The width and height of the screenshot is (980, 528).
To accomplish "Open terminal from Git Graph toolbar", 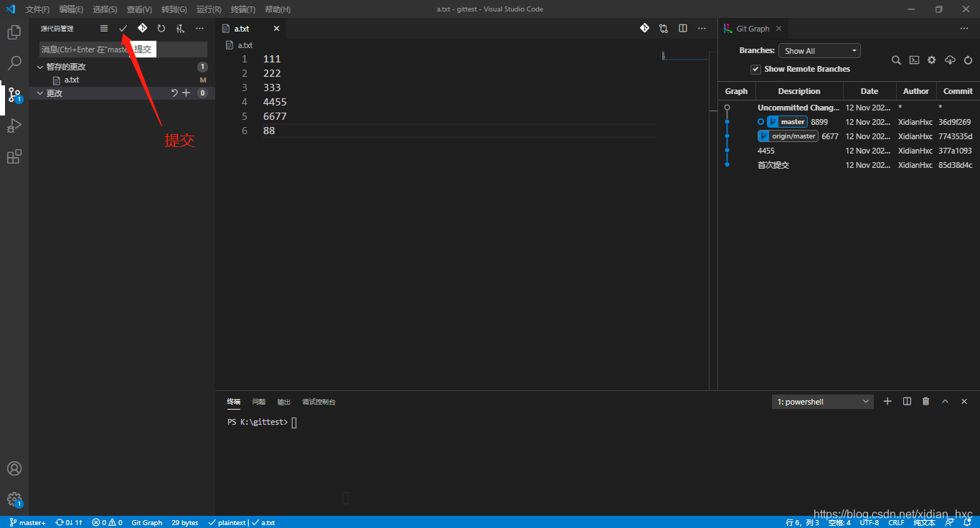I will [914, 60].
